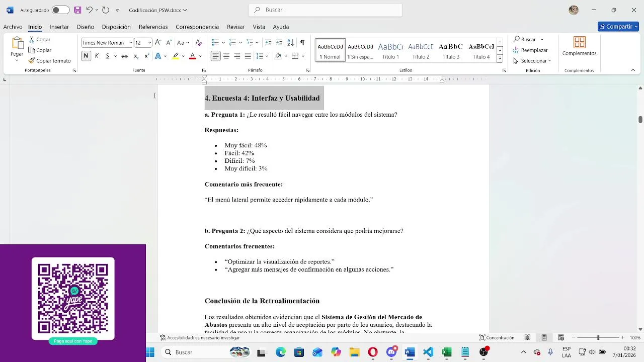The height and width of the screenshot is (362, 644).
Task: Open the font size dropdown
Action: (x=150, y=43)
